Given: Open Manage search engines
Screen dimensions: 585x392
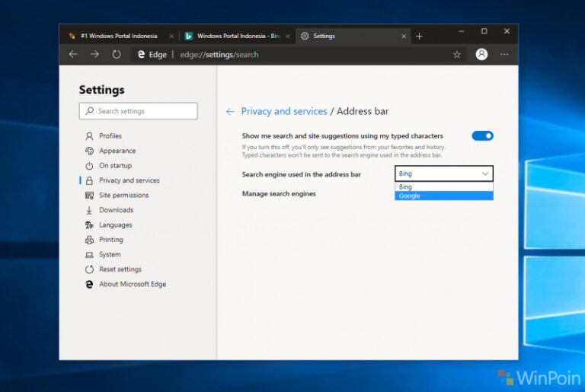Looking at the screenshot, I should tap(279, 193).
